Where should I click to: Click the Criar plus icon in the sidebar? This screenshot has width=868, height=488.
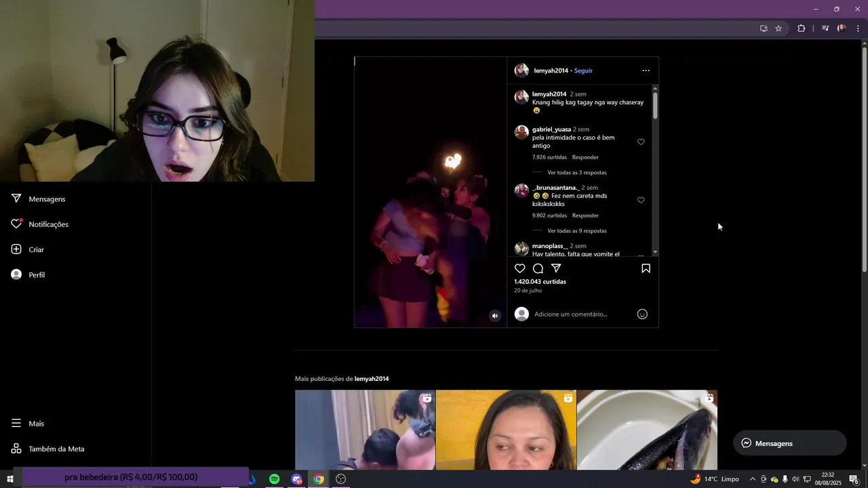[x=16, y=249]
